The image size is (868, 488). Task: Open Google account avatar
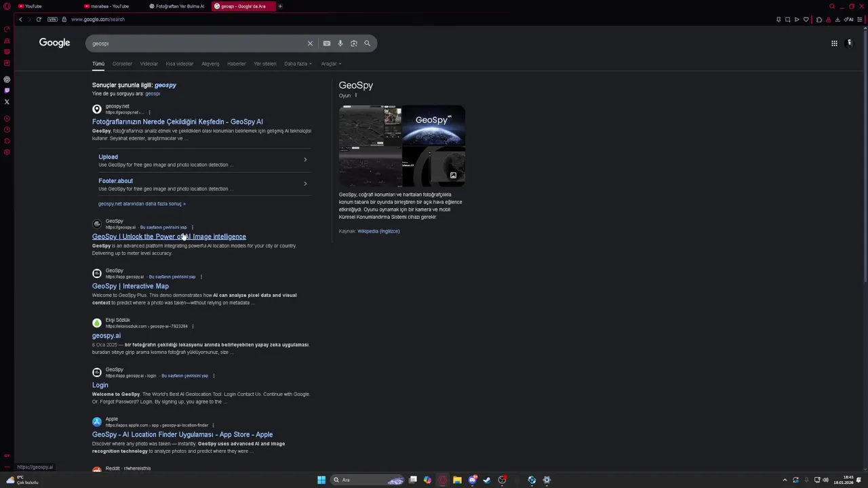(850, 43)
